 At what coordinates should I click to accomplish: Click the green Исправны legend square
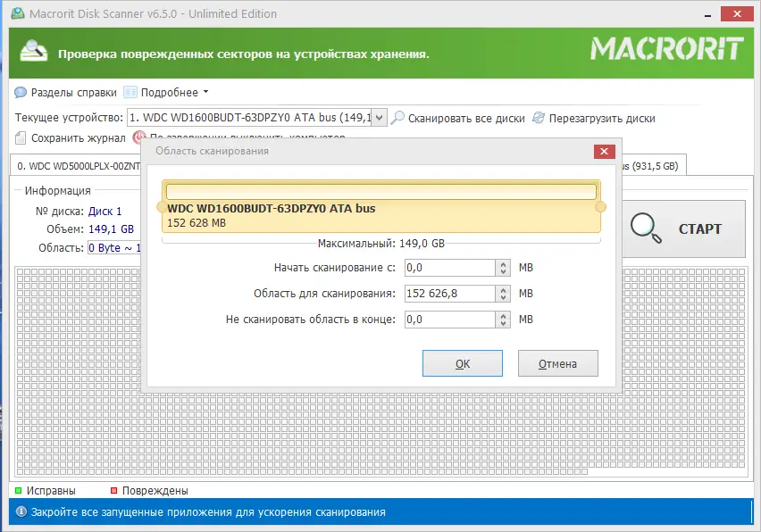(19, 490)
